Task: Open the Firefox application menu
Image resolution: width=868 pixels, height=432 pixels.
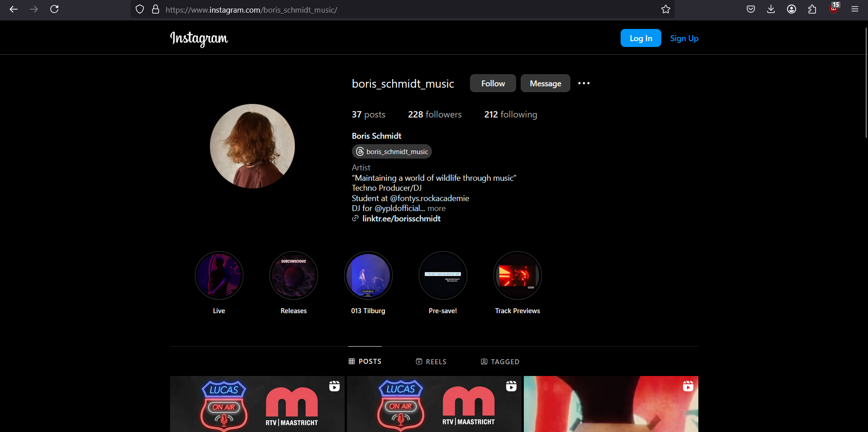Action: (x=854, y=9)
